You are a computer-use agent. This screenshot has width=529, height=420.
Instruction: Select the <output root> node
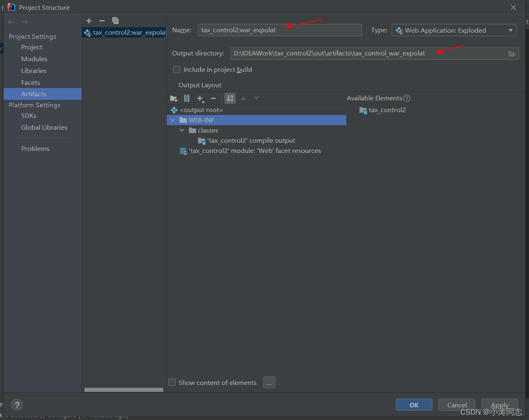pos(201,110)
